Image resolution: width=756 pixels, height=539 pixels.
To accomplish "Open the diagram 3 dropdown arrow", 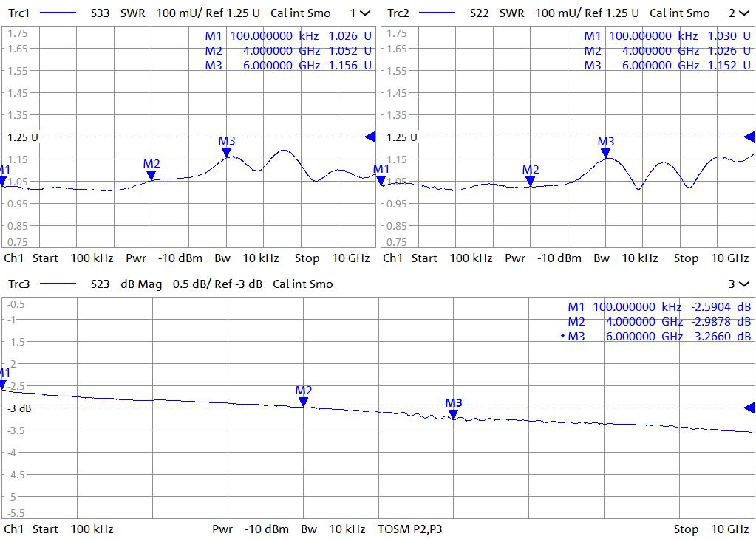I will click(743, 284).
